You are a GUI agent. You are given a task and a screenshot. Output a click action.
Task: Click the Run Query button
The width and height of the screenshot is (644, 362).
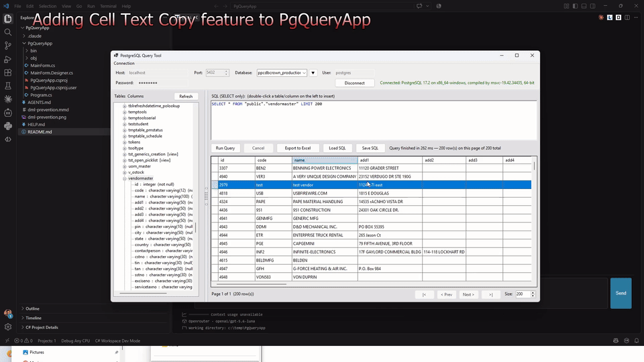pyautogui.click(x=225, y=148)
